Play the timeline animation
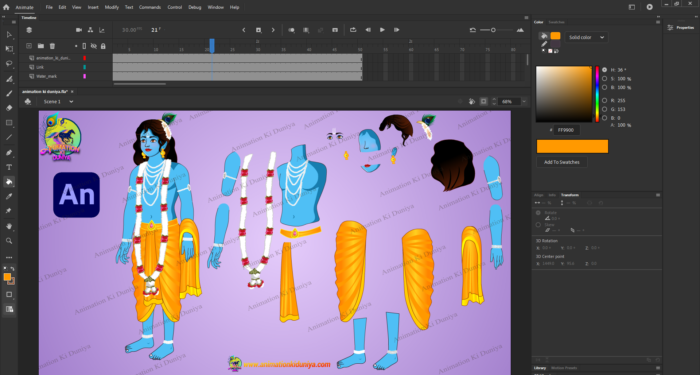This screenshot has width=700, height=375. pyautogui.click(x=382, y=30)
